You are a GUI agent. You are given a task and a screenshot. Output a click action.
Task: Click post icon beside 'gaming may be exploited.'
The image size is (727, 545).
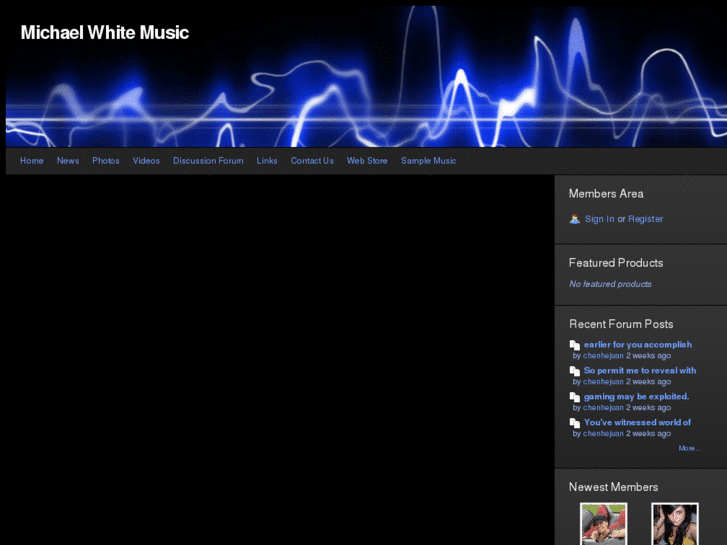[575, 397]
